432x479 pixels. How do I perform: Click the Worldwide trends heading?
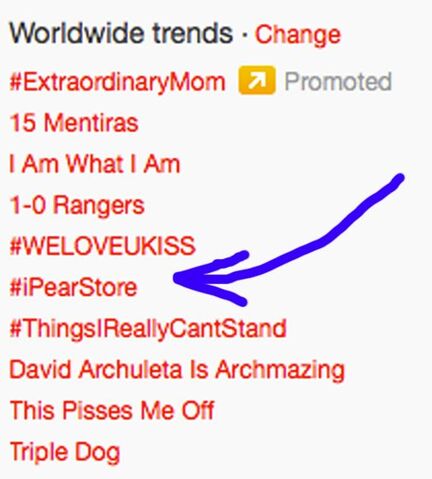121,33
